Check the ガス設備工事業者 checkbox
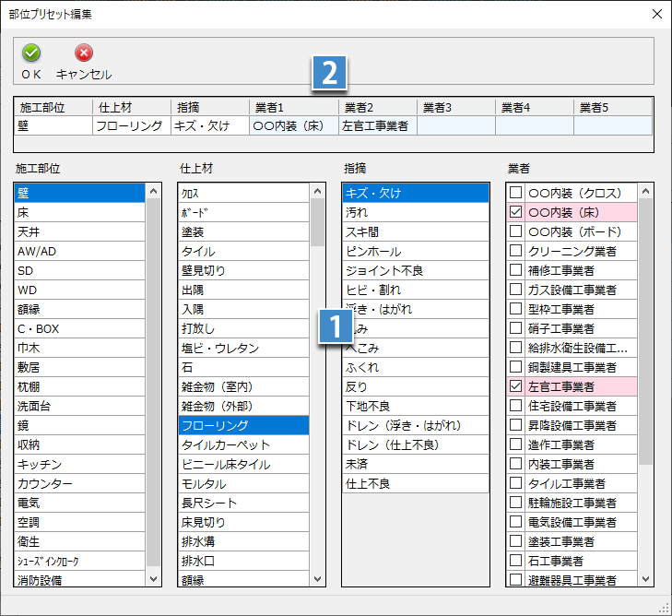The width and height of the screenshot is (672, 616). point(516,290)
